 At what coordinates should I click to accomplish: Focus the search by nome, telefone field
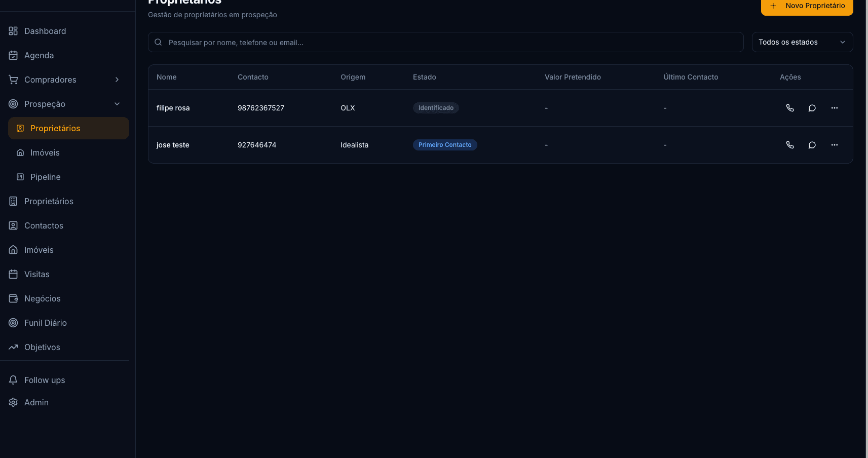(x=445, y=42)
